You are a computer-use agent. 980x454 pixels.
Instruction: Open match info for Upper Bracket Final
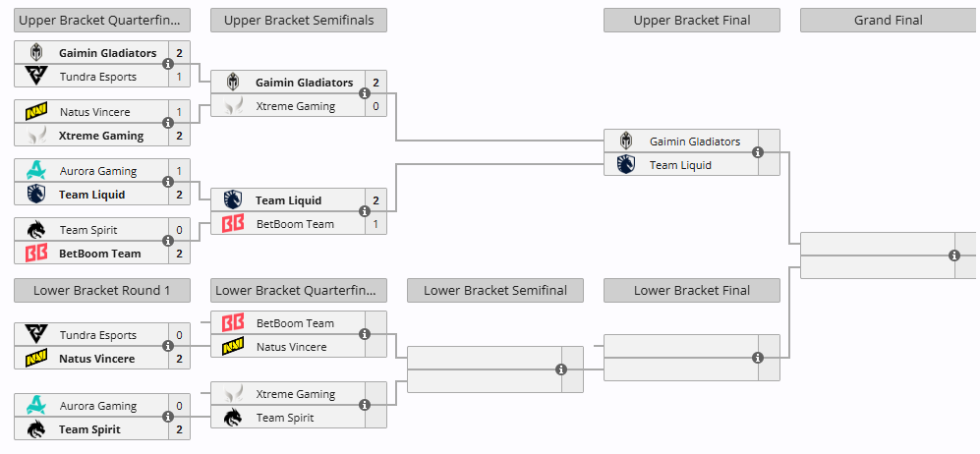[758, 153]
